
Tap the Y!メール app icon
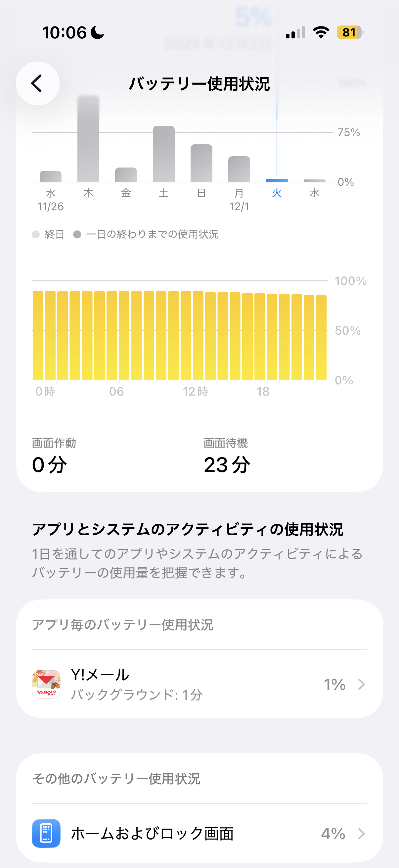click(46, 684)
